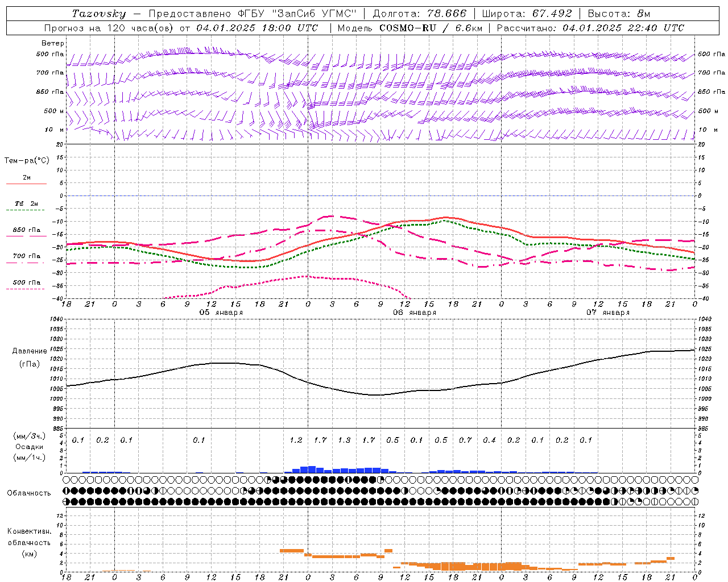Click the Ветер wind panel label
Screen dimensions: 728x582
pyautogui.click(x=53, y=43)
